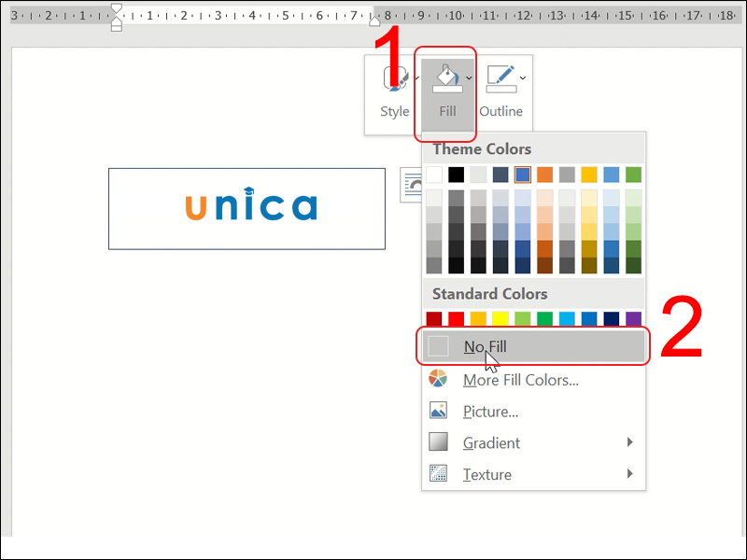Expand Texture submenu arrow

(629, 473)
